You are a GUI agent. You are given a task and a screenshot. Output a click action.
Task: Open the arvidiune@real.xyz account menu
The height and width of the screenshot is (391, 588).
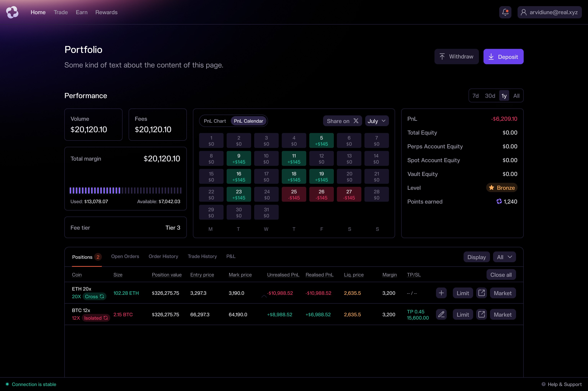point(549,12)
